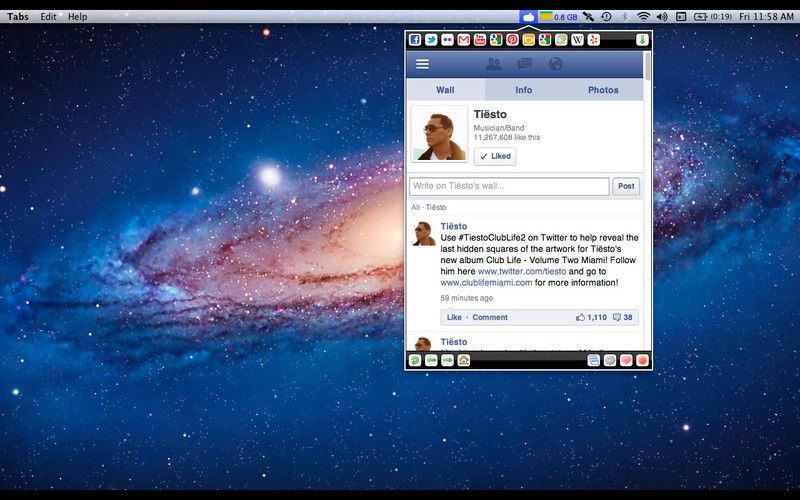The image size is (800, 500).
Task: Open the YouTube shortcut icon
Action: point(480,40)
